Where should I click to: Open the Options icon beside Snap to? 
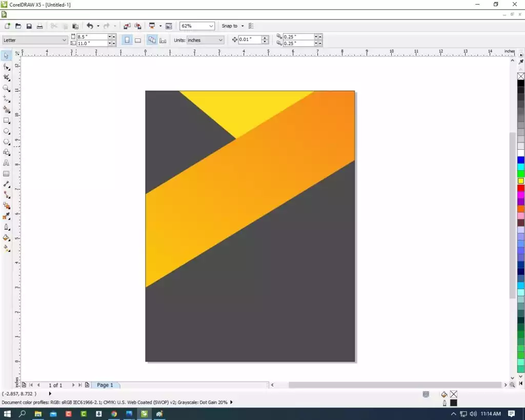[251, 26]
